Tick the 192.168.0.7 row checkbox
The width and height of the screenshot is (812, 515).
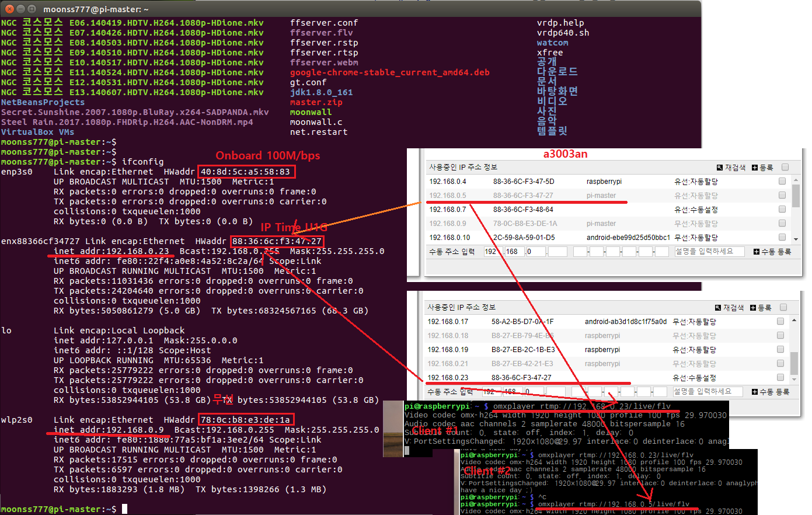click(x=782, y=209)
